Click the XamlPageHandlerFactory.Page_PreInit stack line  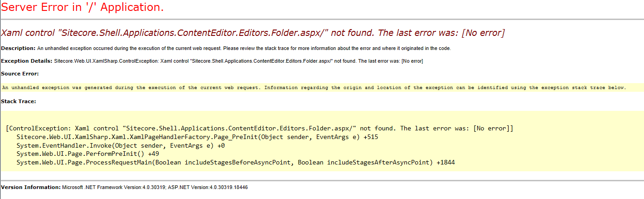197,137
